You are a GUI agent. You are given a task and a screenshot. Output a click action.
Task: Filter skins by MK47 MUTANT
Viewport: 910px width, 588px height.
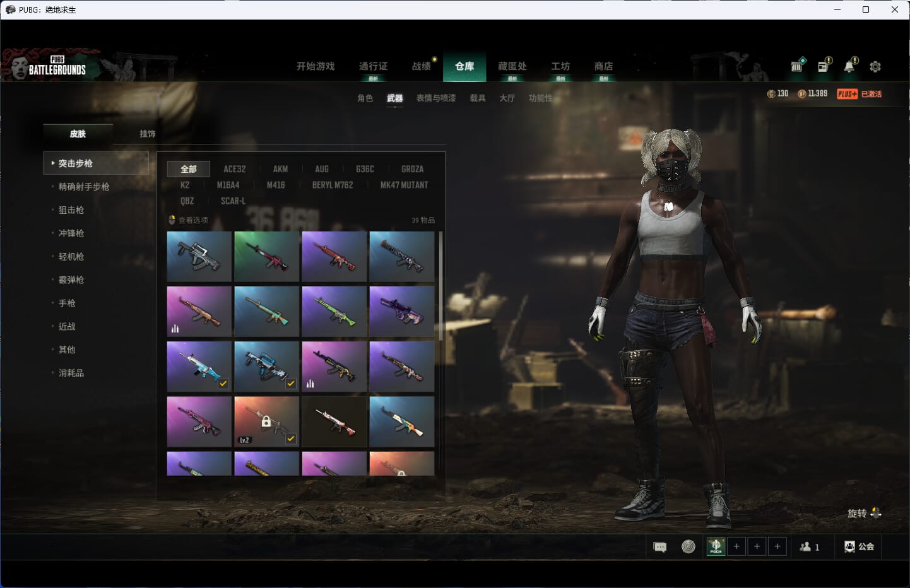tap(404, 185)
